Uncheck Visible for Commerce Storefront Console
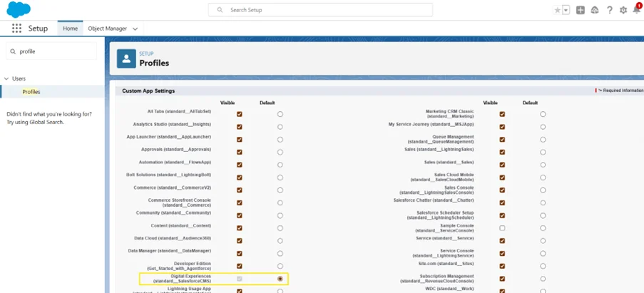The image size is (644, 293). pos(240,202)
